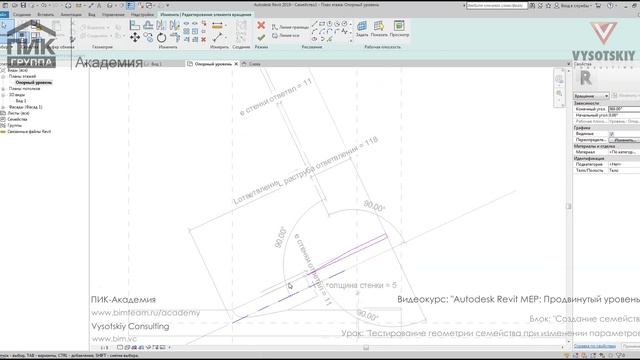The width and height of the screenshot is (640, 360).
Task: Click the help question mark icon
Action: click(610, 5)
